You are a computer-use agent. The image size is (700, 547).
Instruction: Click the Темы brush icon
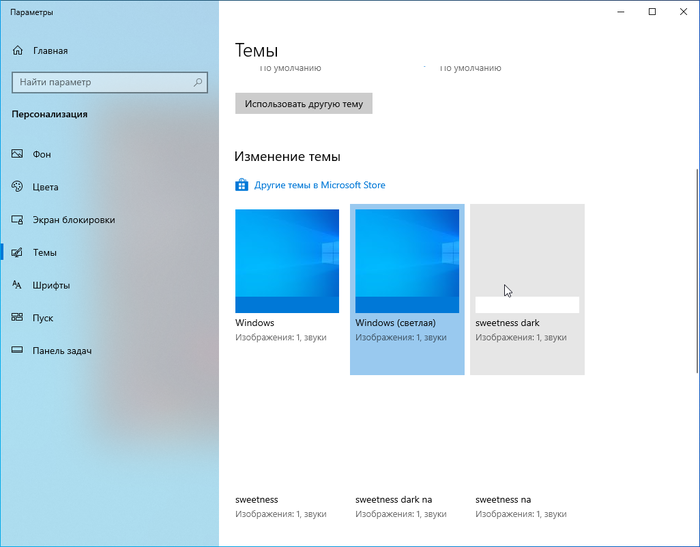(x=17, y=252)
